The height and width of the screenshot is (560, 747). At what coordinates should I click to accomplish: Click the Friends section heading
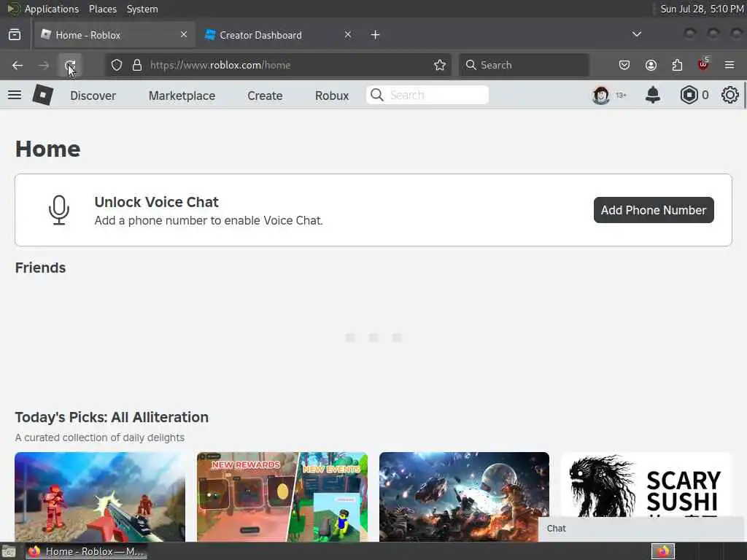(x=41, y=268)
